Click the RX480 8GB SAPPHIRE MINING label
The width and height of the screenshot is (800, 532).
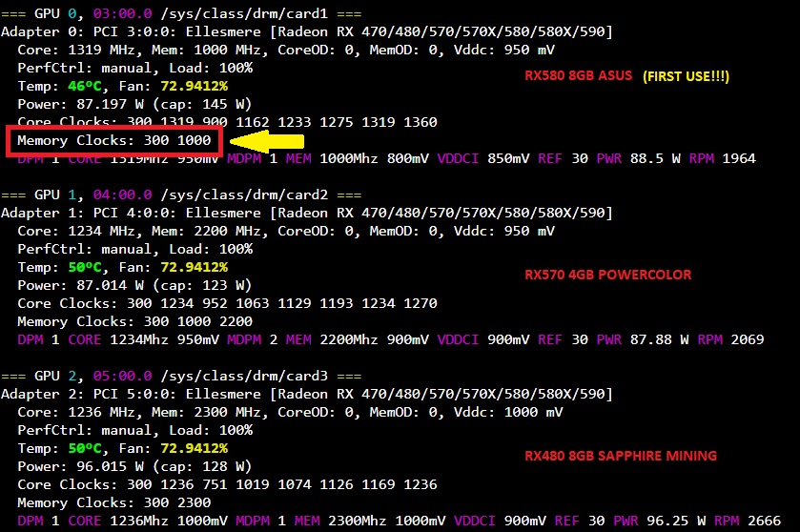pyautogui.click(x=621, y=456)
